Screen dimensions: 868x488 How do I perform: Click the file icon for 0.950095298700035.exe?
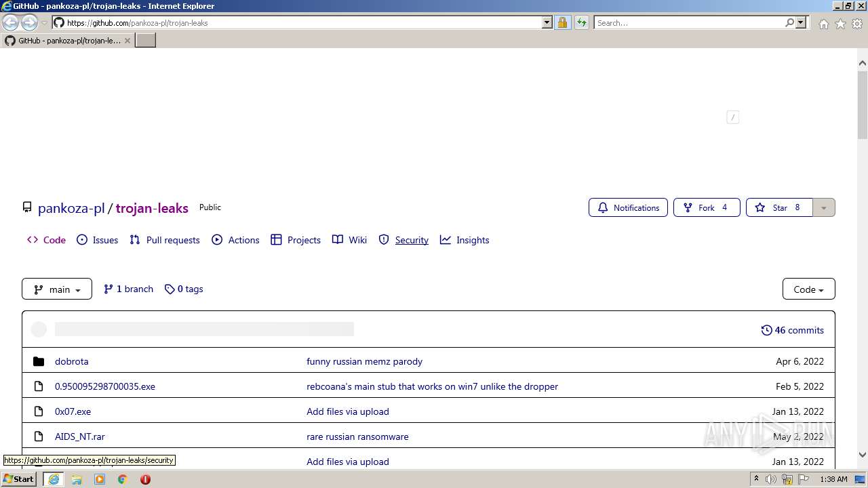tap(39, 386)
